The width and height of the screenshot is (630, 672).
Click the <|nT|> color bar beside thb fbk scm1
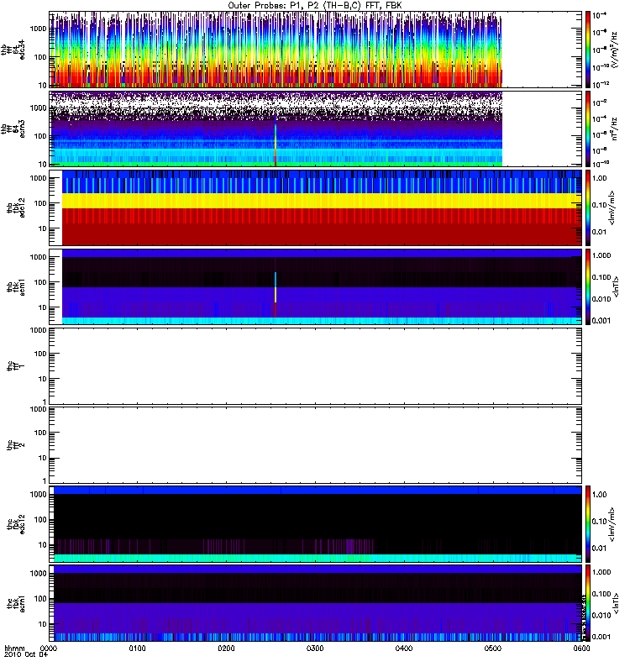tap(588, 286)
